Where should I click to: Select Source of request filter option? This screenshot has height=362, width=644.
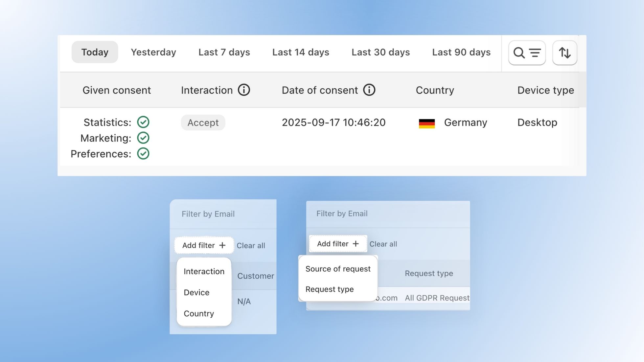click(338, 269)
